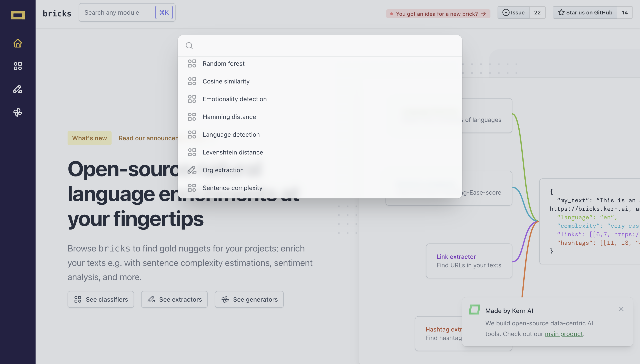The height and width of the screenshot is (364, 640).
Task: Open classifiers via sidebar grid icon
Action: 18,66
